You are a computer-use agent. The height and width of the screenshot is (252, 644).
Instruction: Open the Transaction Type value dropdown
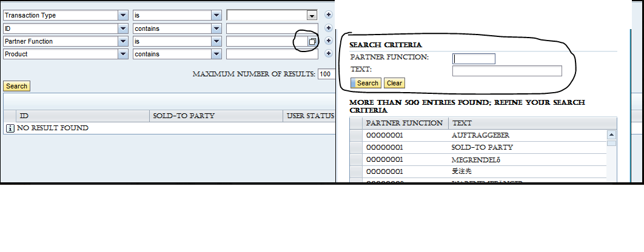312,16
